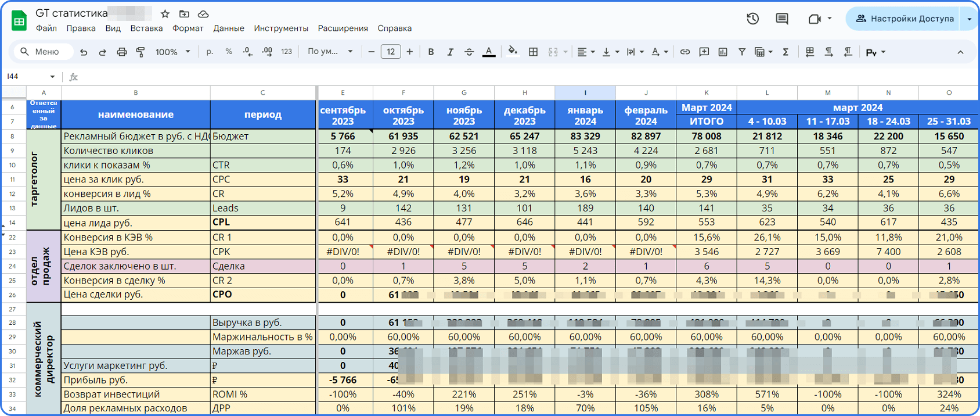Expand the Name box dropdown arrow
Image resolution: width=980 pixels, height=416 pixels.
click(x=52, y=77)
